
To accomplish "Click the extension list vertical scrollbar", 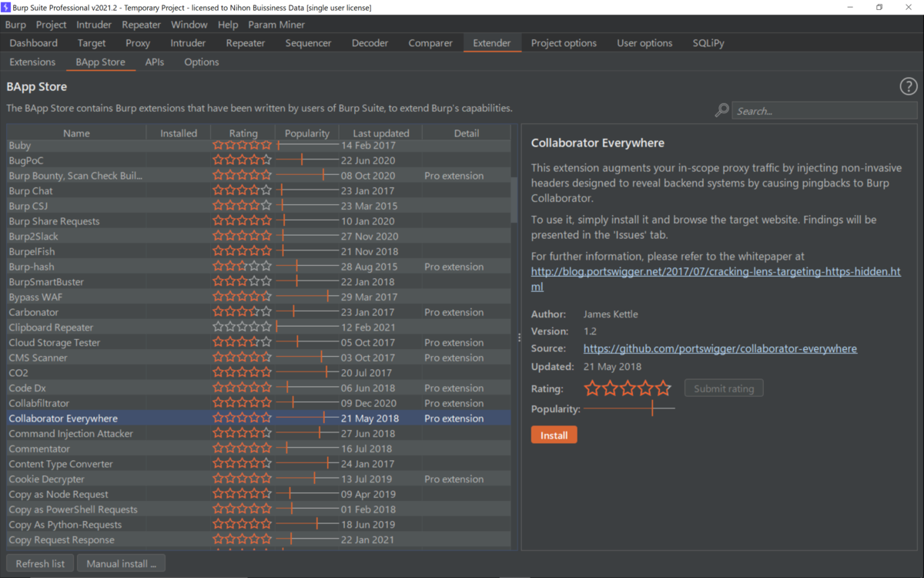I will (x=514, y=200).
